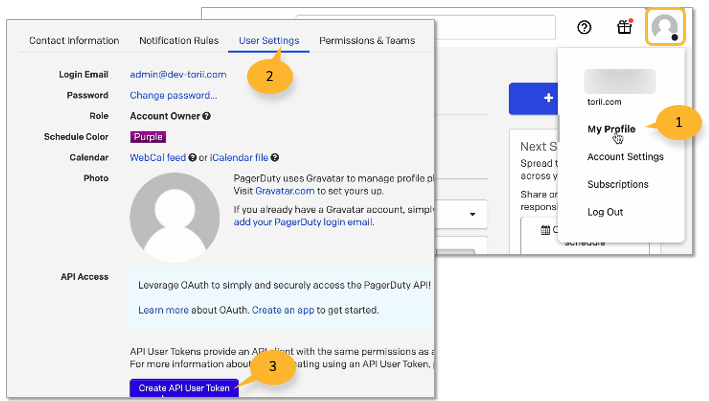The height and width of the screenshot is (401, 709).
Task: Switch to the Contact Information tab
Action: (x=74, y=41)
